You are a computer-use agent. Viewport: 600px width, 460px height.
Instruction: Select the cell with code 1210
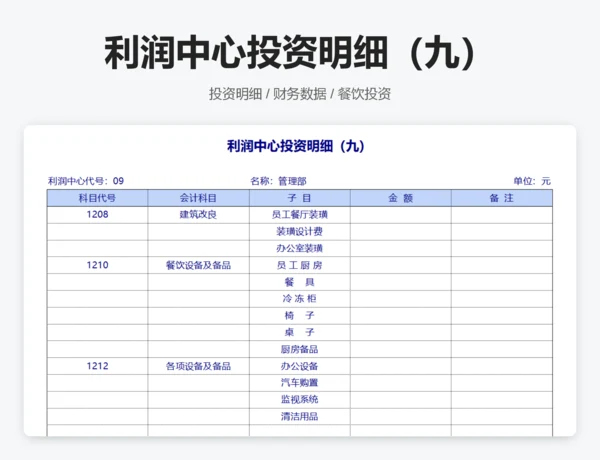[x=97, y=265]
